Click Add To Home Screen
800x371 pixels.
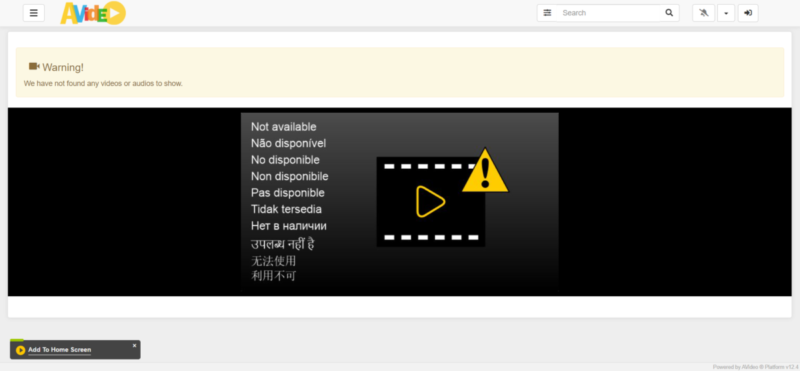60,350
